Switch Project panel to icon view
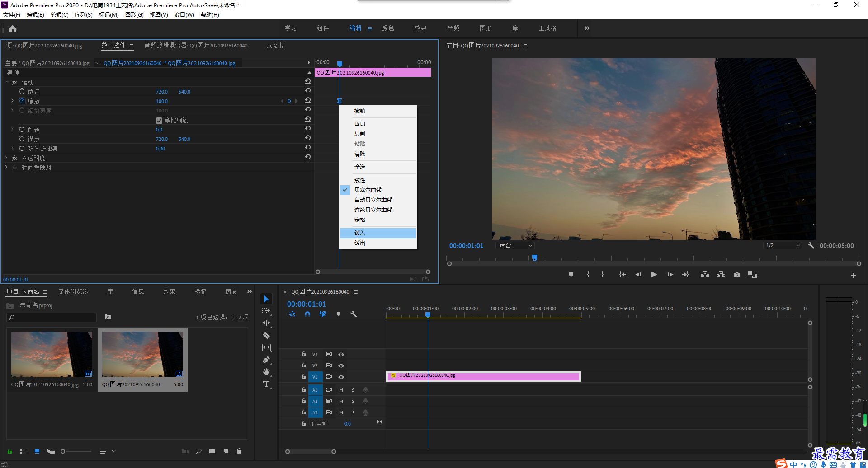This screenshot has width=868, height=468. [37, 451]
